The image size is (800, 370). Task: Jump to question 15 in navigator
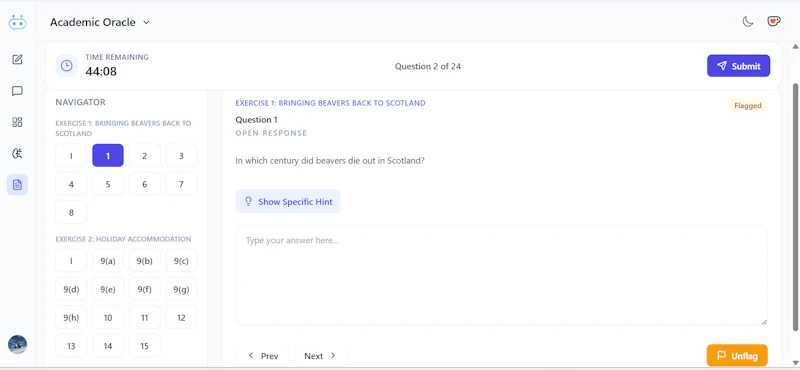144,346
